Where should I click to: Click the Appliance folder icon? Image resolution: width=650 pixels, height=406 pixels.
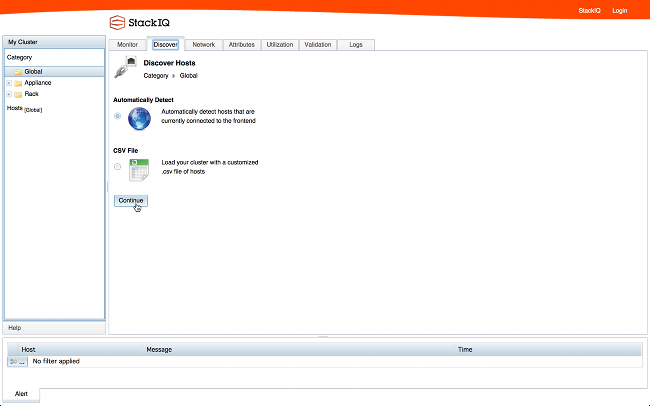pyautogui.click(x=18, y=83)
